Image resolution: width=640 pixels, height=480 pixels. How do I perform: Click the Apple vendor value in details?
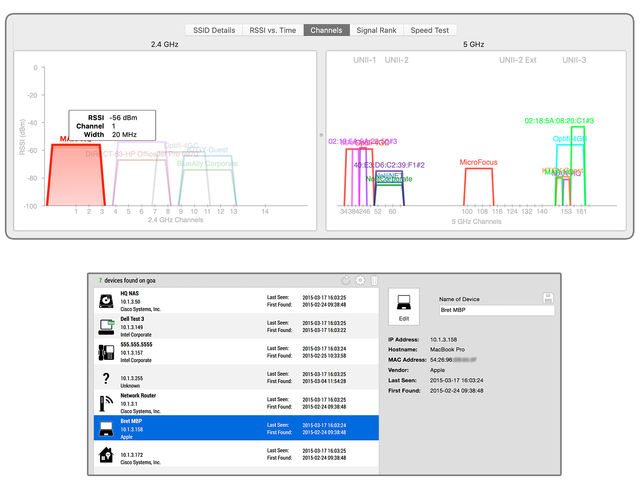point(437,370)
